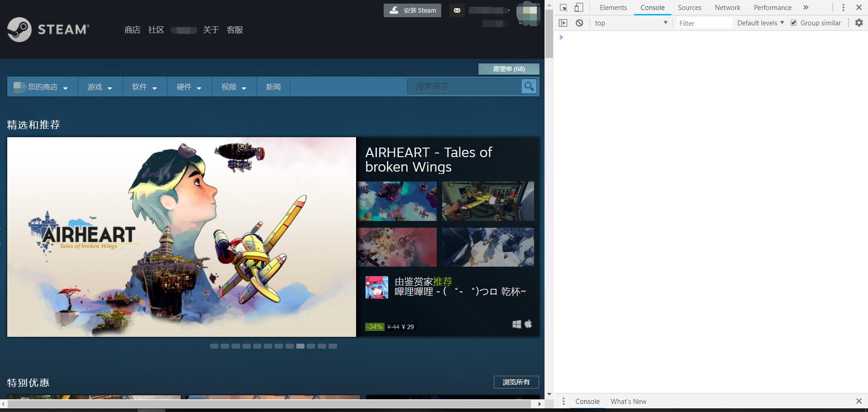The width and height of the screenshot is (868, 412).
Task: Click the 安装 Steam button
Action: (x=412, y=10)
